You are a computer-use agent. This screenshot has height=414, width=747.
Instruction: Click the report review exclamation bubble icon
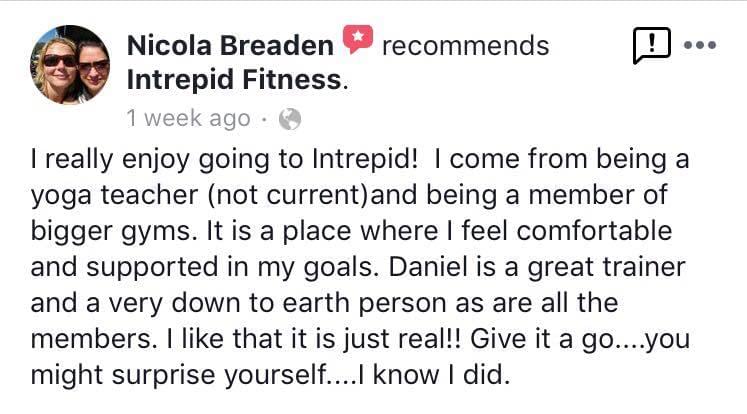coord(652,45)
